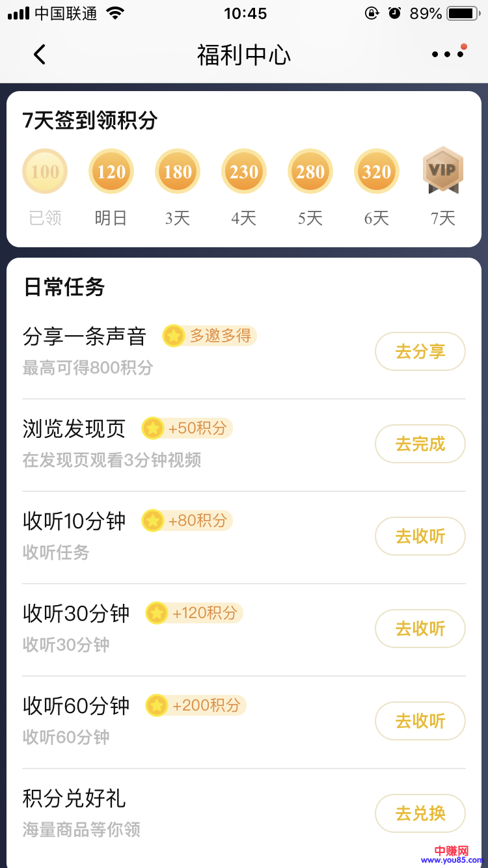Tap the battery icon in status bar
Image resolution: width=488 pixels, height=868 pixels.
[463, 14]
